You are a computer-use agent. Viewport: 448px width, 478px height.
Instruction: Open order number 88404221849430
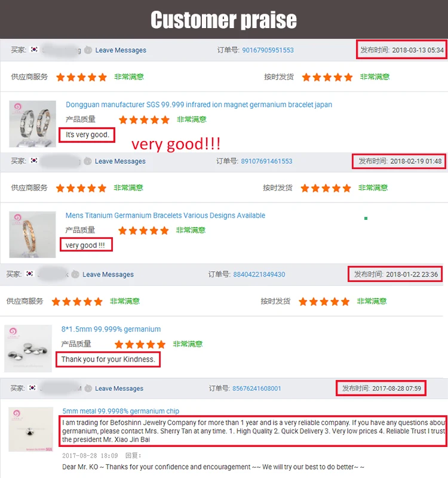[x=259, y=274]
